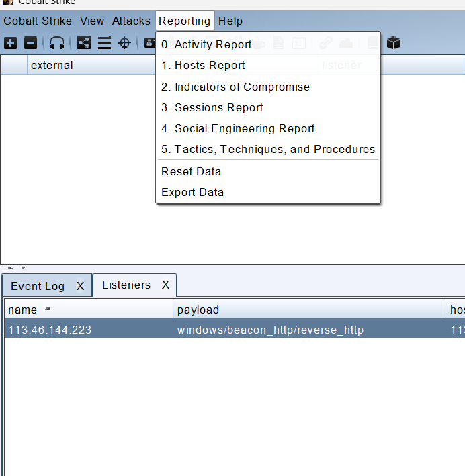The width and height of the screenshot is (465, 476).
Task: Choose 1. Hosts Report
Action: click(x=268, y=65)
